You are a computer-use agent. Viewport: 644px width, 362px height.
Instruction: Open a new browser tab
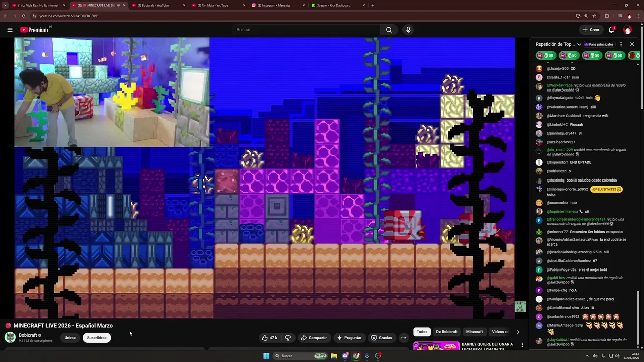point(372,5)
